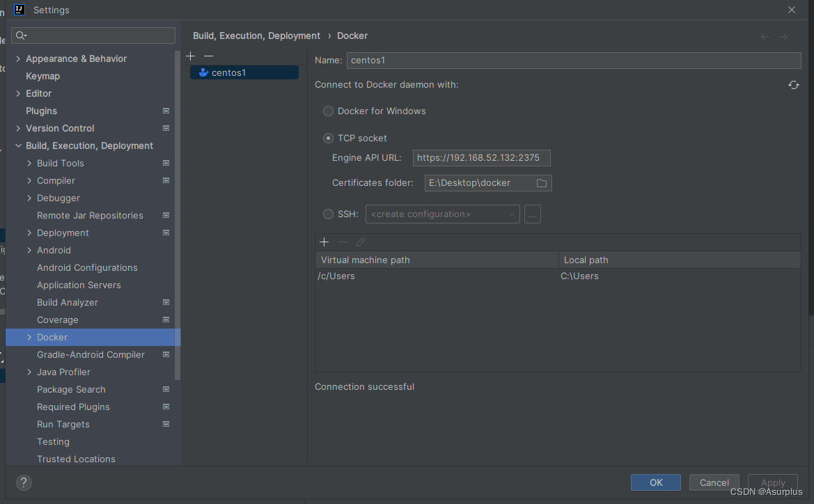
Task: Open the Trusted Locations settings page
Action: pyautogui.click(x=76, y=459)
